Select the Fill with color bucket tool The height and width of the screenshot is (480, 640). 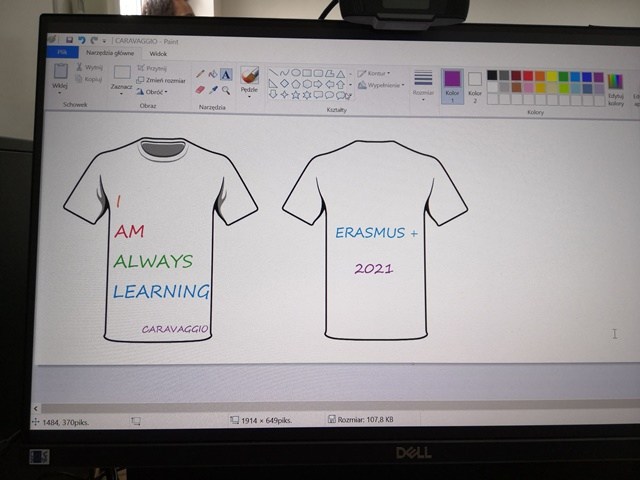click(213, 74)
